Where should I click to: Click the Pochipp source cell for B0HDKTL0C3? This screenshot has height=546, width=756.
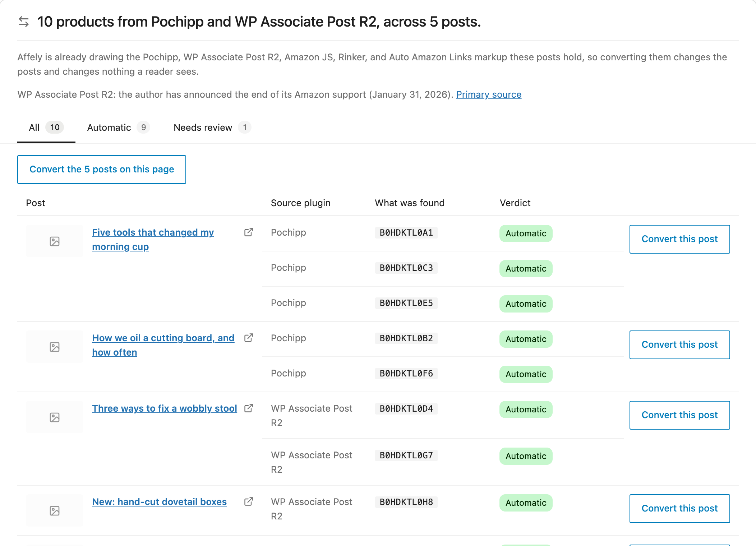(x=289, y=268)
